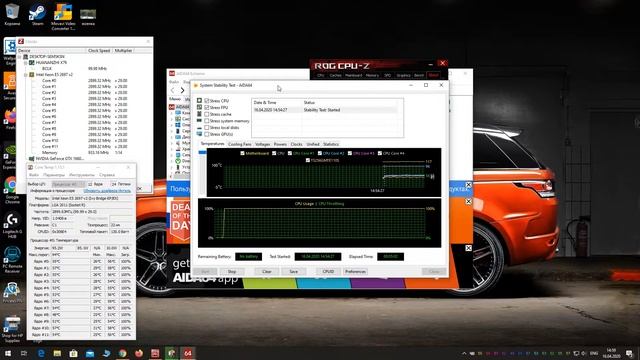Switch to the Temperatures tab
Image resolution: width=640 pixels, height=360 pixels.
click(213, 144)
